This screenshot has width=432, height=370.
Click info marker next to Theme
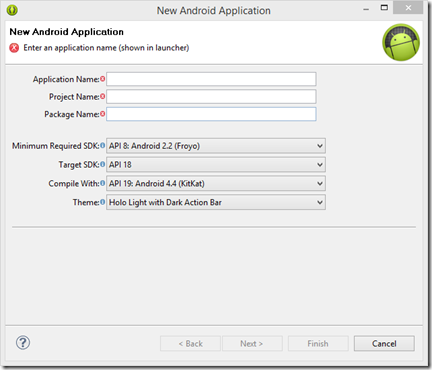[103, 202]
